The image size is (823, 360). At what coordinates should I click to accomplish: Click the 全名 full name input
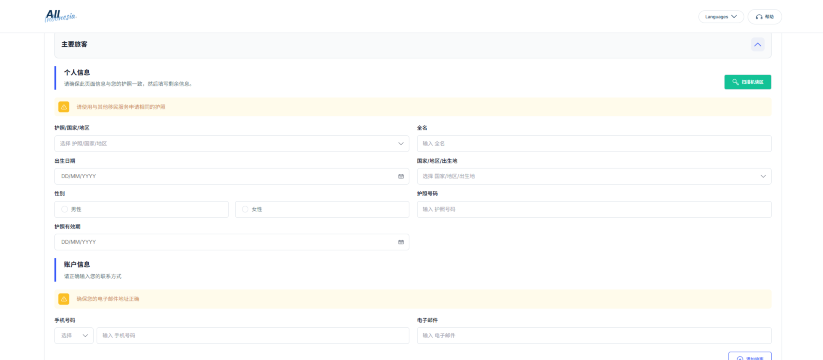(x=594, y=143)
